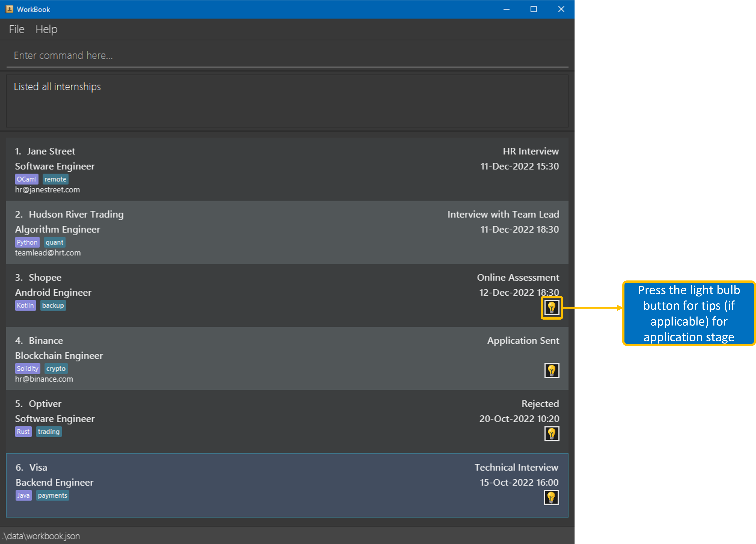Select the Binance company name
This screenshot has width=756, height=544.
pyautogui.click(x=46, y=340)
